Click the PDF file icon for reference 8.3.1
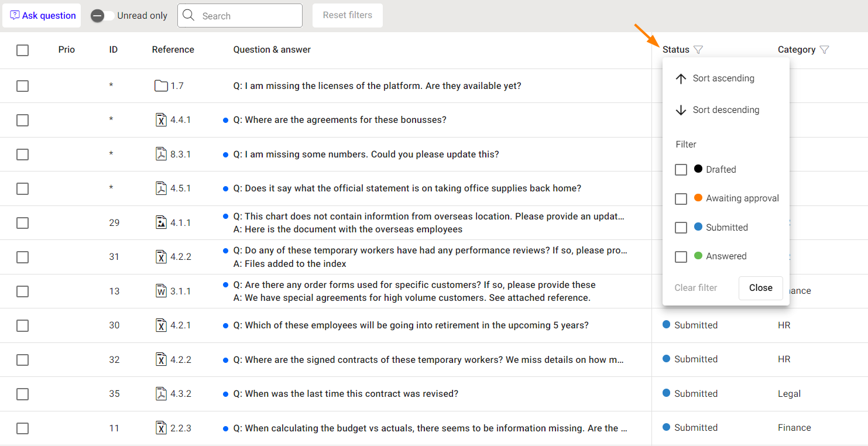The image size is (868, 446). (x=161, y=155)
